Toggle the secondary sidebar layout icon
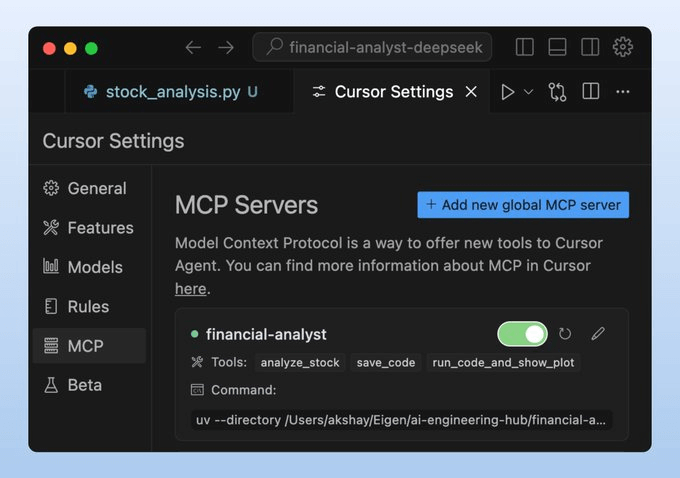 (x=590, y=47)
